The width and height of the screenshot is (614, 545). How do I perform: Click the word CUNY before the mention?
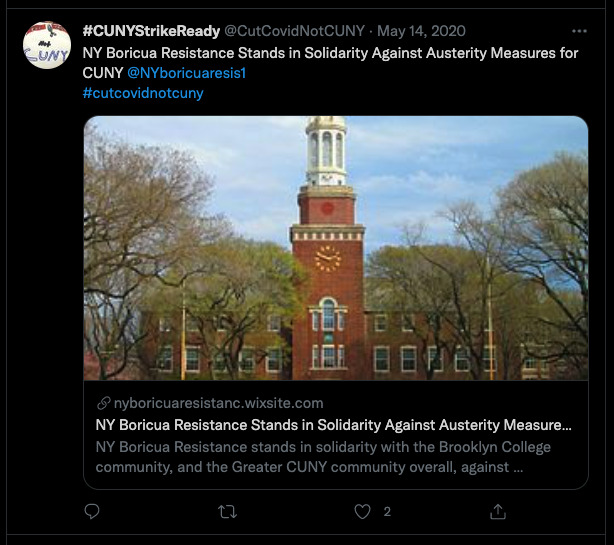[x=103, y=73]
